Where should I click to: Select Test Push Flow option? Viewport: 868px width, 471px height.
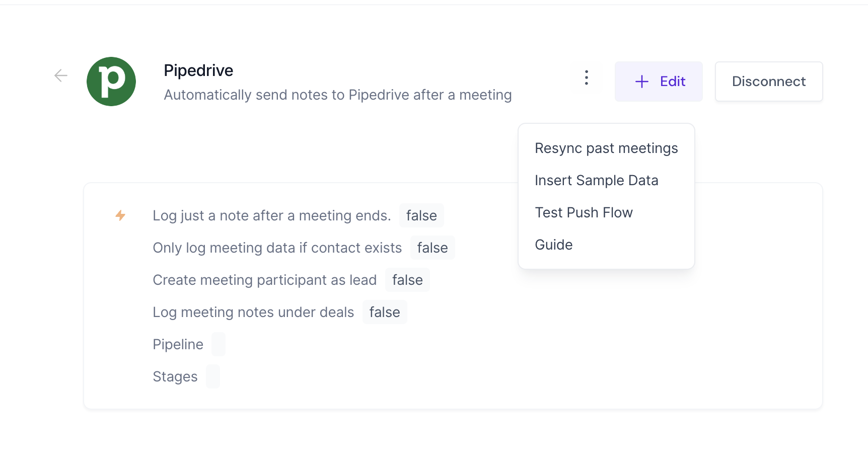[584, 213]
